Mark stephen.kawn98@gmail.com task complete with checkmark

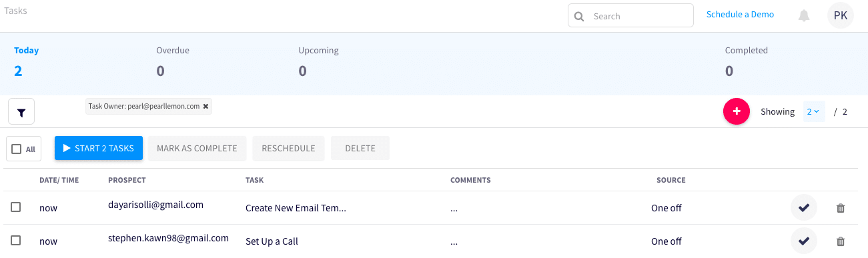[x=803, y=241]
